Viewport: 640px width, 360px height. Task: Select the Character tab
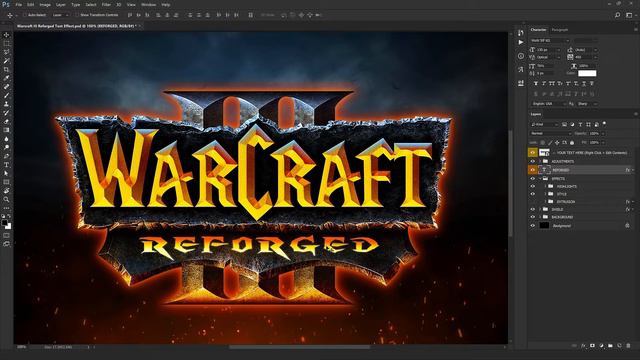[538, 30]
